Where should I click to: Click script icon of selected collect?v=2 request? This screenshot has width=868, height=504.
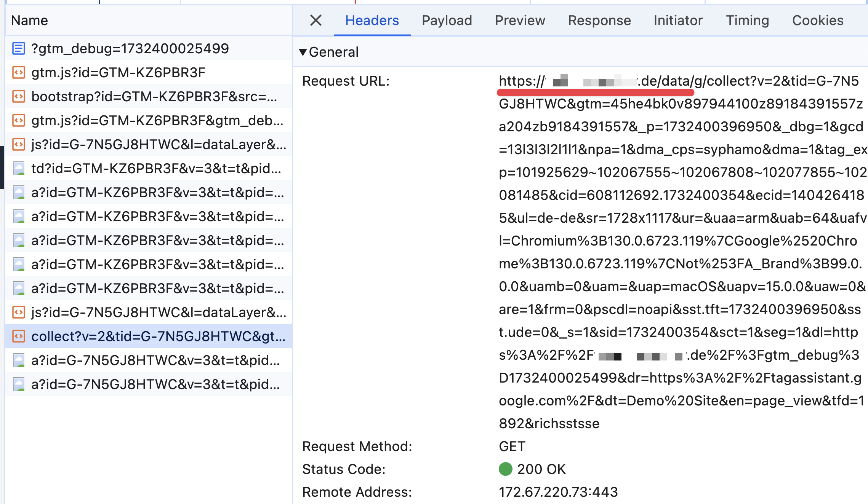[19, 336]
